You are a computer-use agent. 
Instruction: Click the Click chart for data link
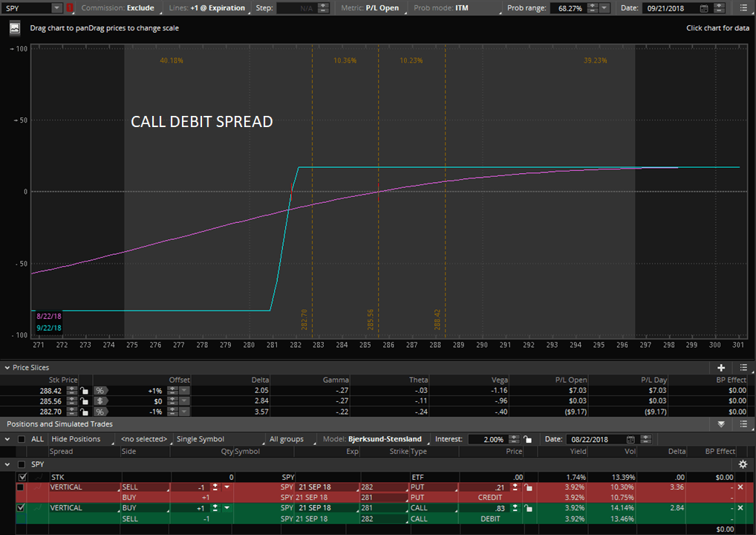717,27
